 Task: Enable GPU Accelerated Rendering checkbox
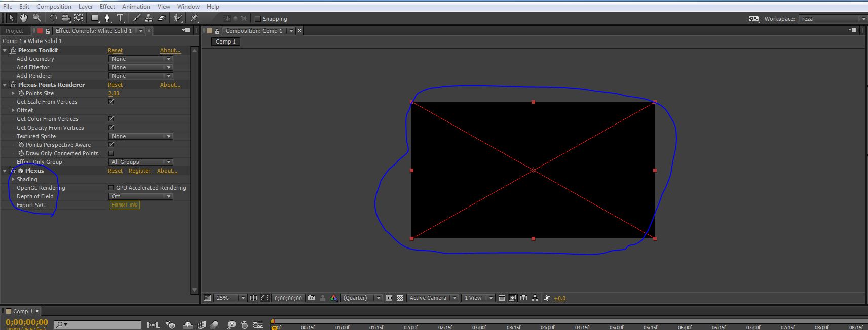click(111, 188)
